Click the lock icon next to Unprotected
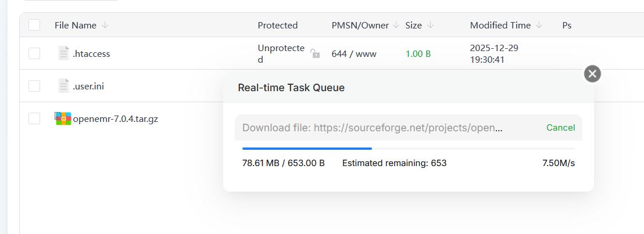 point(315,53)
